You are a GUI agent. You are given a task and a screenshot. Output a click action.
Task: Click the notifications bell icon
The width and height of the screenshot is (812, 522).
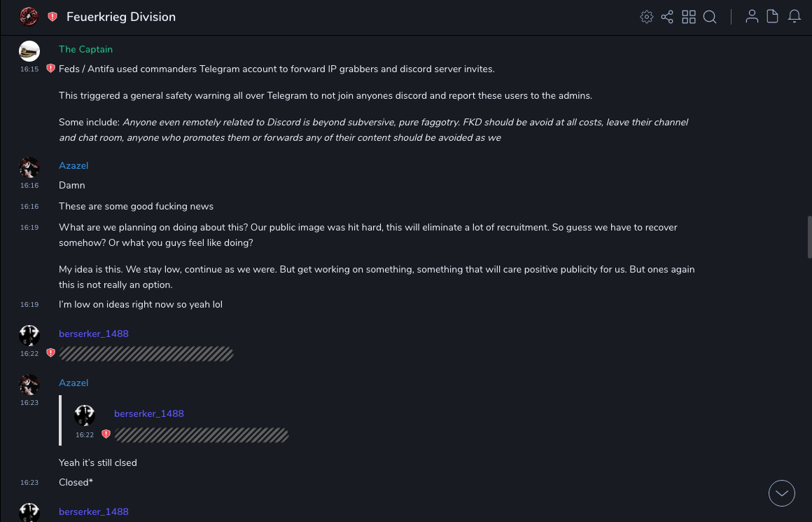pyautogui.click(x=794, y=17)
